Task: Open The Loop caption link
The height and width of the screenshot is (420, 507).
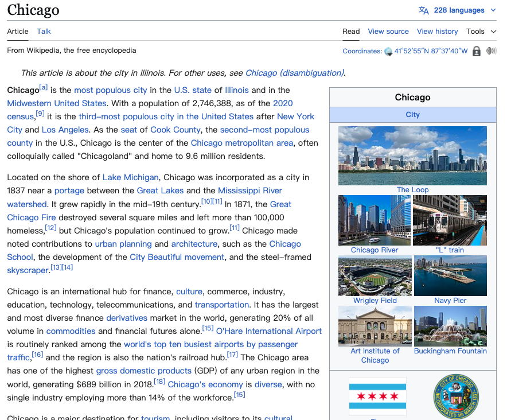Action: coord(412,190)
